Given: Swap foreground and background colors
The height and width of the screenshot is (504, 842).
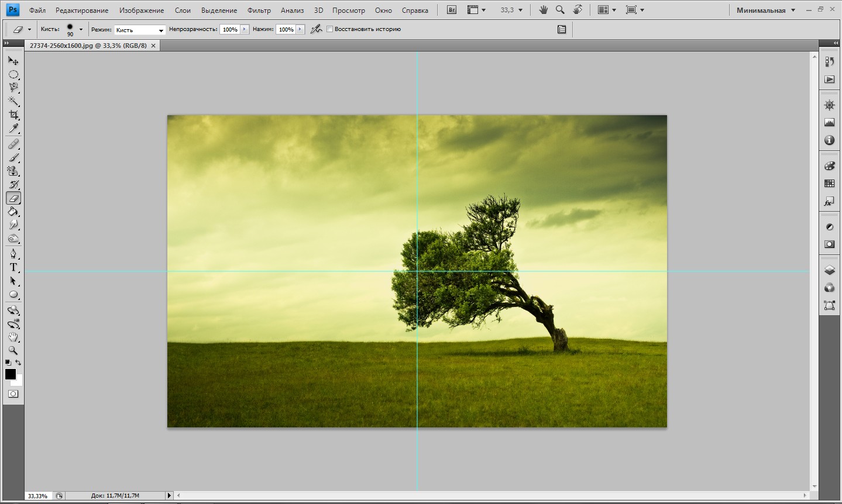Looking at the screenshot, I should coord(18,363).
